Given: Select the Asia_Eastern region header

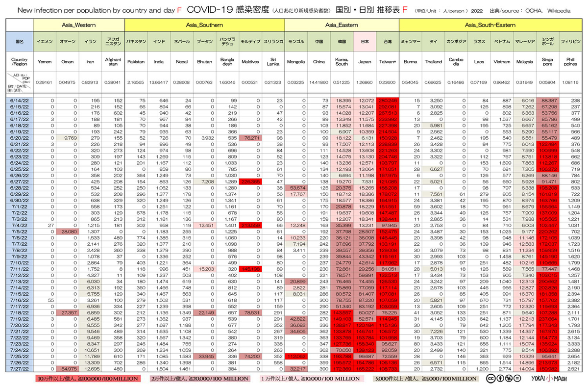Looking at the screenshot, I should coord(342,25).
